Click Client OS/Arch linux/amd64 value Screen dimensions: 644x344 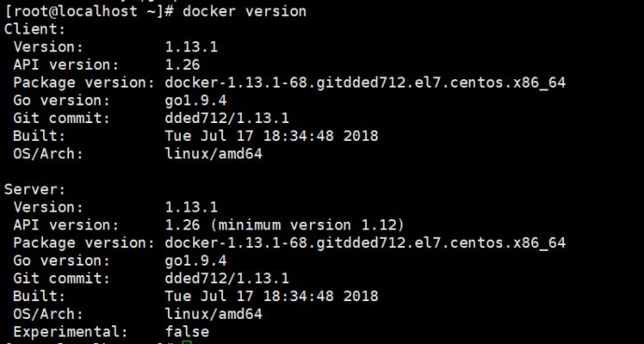click(x=214, y=154)
